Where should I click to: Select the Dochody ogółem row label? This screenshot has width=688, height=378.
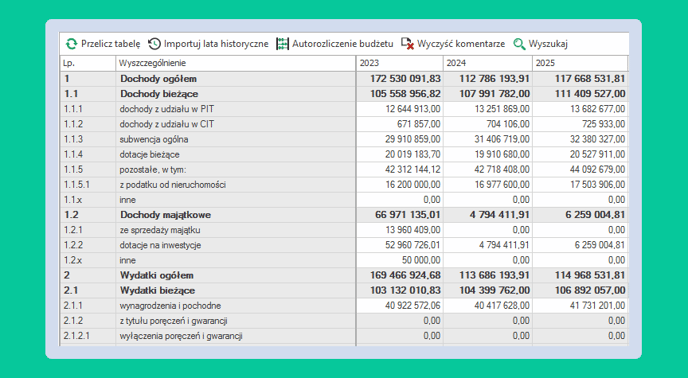coord(158,79)
